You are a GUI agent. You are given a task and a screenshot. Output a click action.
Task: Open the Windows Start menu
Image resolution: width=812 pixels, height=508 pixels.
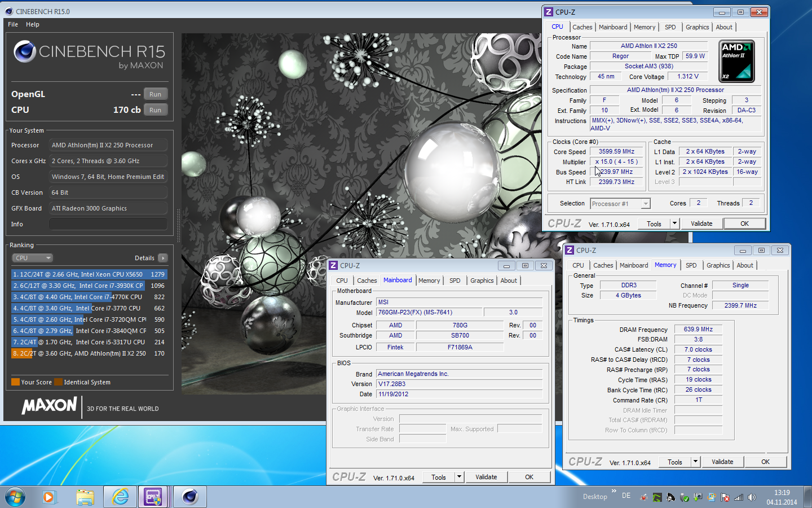coord(15,497)
